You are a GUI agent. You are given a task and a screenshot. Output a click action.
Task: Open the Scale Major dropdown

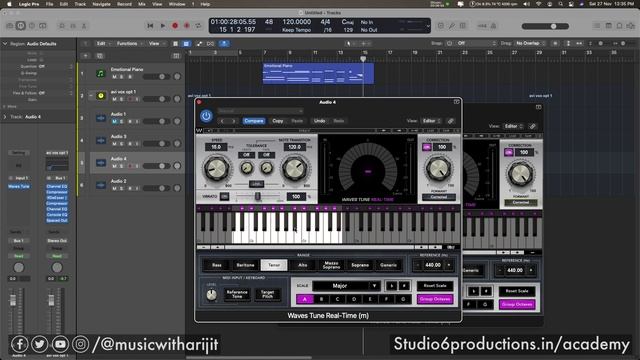346,286
